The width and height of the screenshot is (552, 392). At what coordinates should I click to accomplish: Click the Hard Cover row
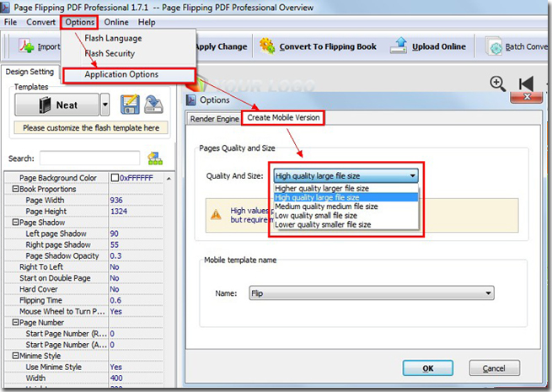tap(83, 289)
